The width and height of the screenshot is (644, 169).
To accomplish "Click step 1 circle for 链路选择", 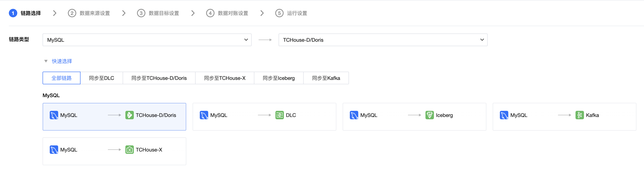I will 13,13.
